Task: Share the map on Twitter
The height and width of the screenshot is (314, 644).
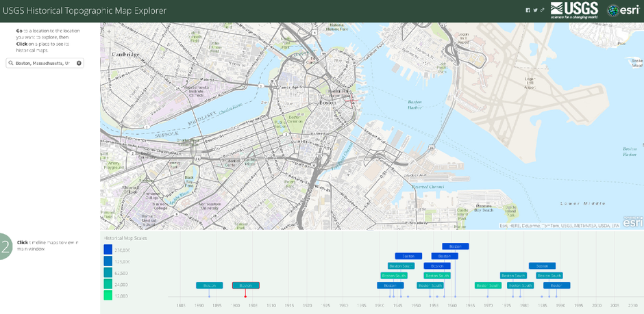Action: pos(535,10)
